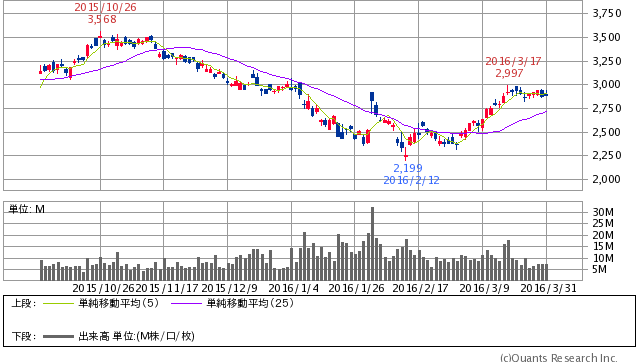Click the 2,000 price axis label
Image resolution: width=638 pixels, height=362 pixels.
pos(607,179)
